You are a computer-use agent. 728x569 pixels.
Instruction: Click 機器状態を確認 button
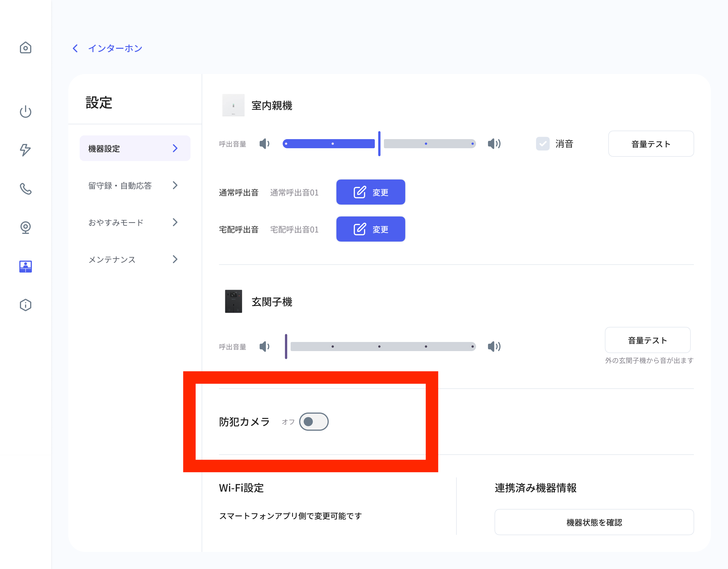[594, 522]
